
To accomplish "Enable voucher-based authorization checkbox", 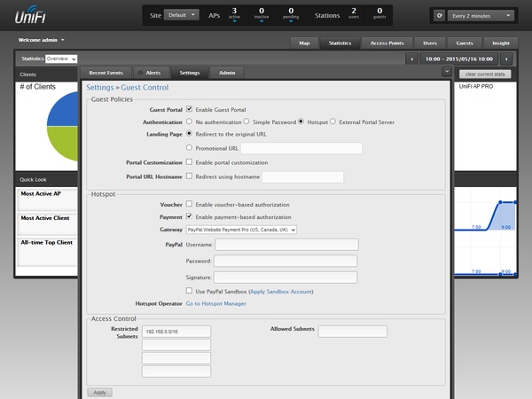I will click(x=189, y=204).
